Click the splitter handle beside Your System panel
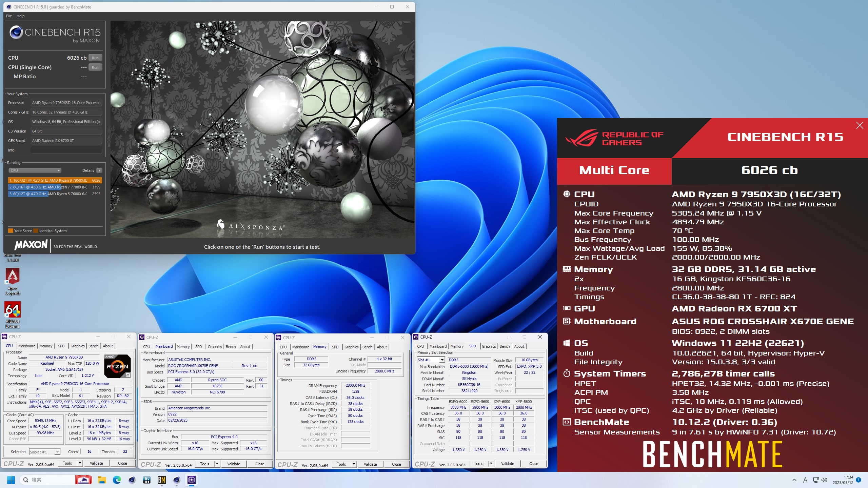 click(108, 136)
